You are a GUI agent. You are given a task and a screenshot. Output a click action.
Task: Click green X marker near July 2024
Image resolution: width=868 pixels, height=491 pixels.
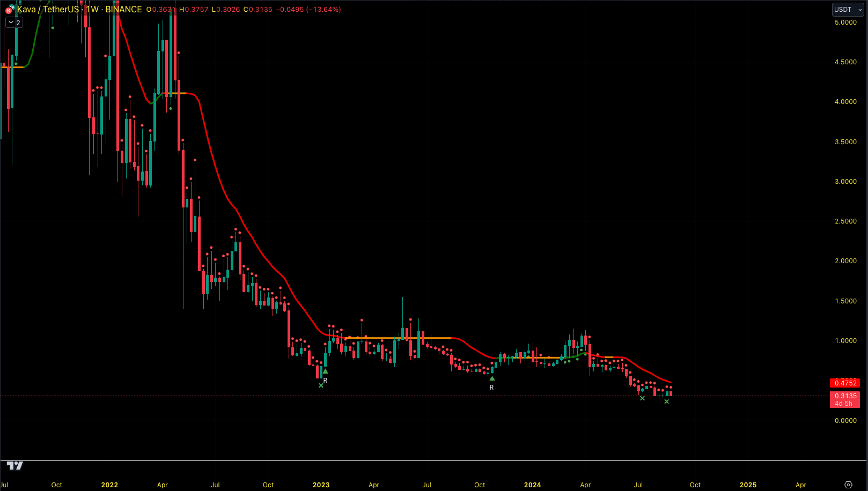(642, 398)
